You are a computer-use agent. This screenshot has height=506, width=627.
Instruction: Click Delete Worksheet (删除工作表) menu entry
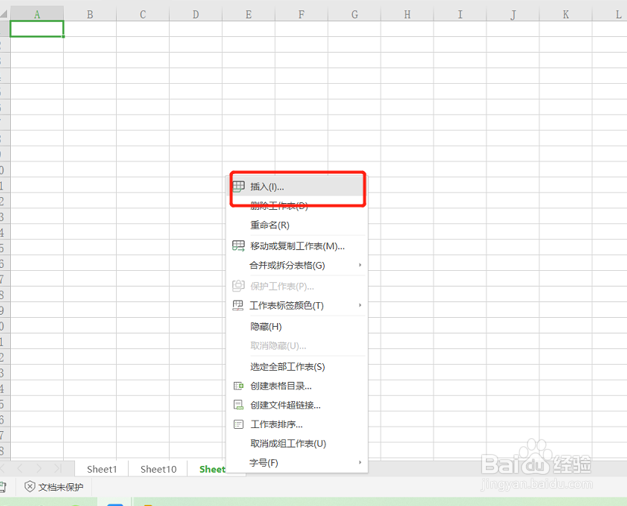(297, 206)
